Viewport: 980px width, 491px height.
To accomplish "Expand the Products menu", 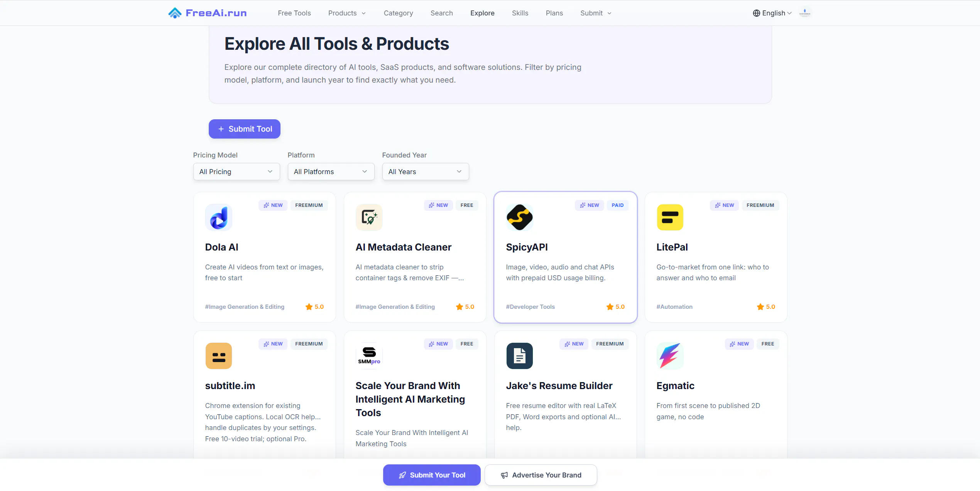I will point(347,13).
